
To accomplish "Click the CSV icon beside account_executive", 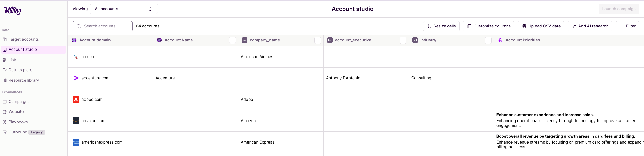I will coord(330,40).
